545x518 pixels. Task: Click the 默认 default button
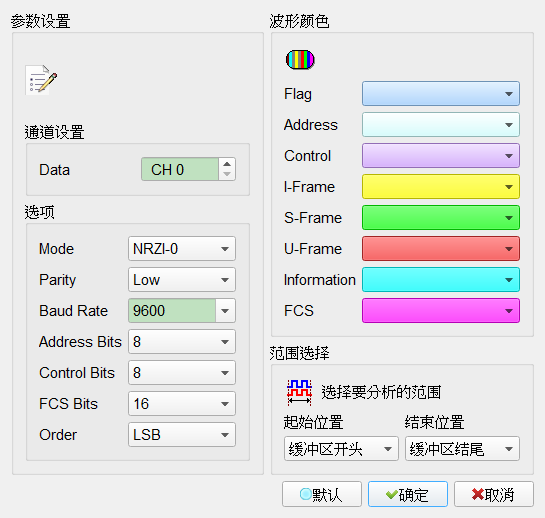(x=322, y=494)
